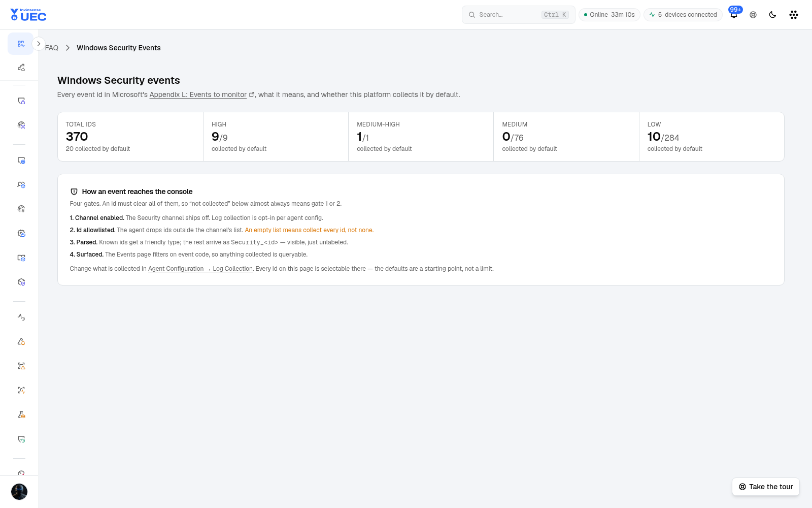Open the apps grid icon in header
812x508 pixels.
794,15
